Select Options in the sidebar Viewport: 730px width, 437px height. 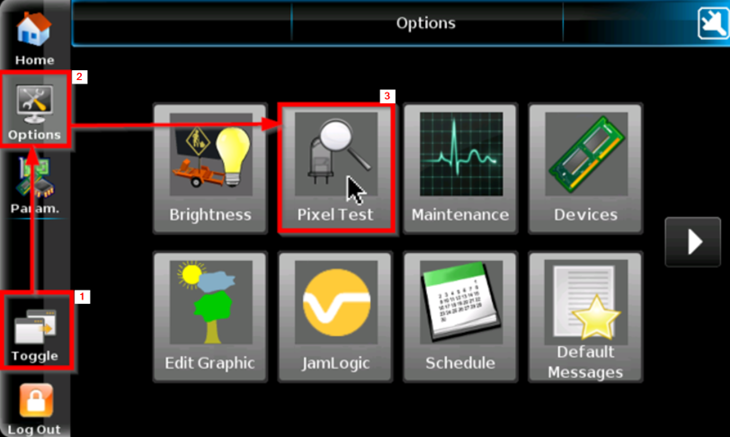point(35,112)
